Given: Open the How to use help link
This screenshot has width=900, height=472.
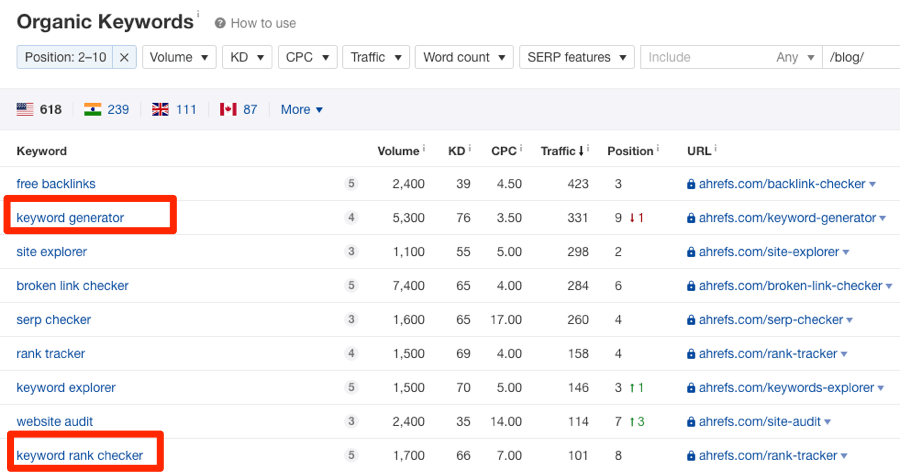Looking at the screenshot, I should [263, 24].
